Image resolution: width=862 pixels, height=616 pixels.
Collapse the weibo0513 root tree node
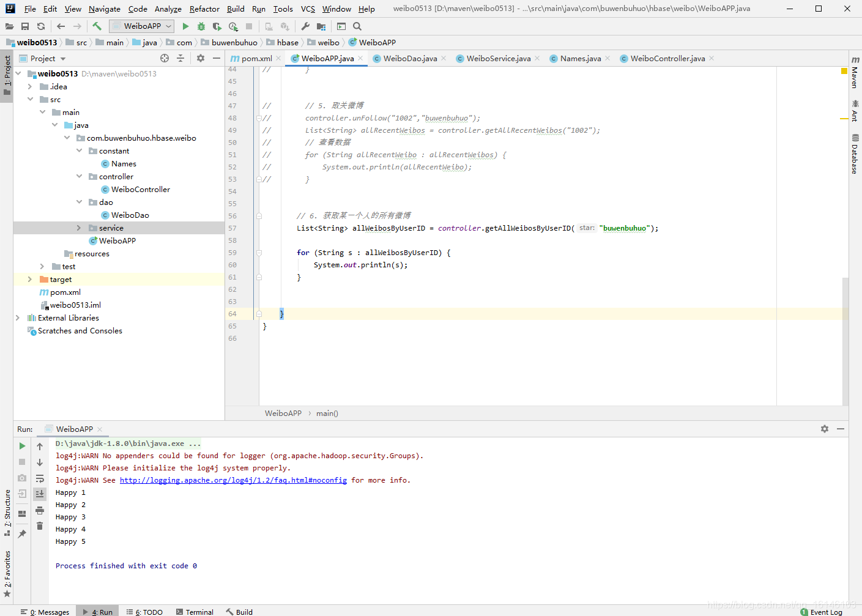18,73
